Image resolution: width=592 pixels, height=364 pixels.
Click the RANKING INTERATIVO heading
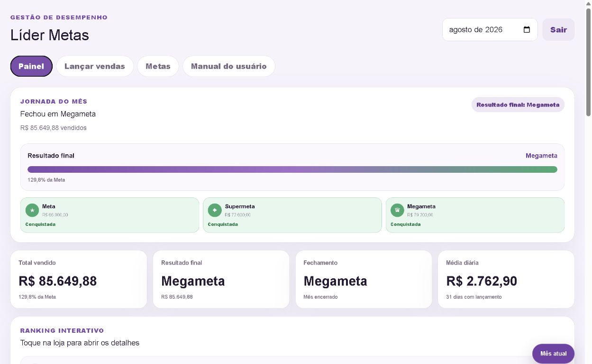click(x=62, y=330)
